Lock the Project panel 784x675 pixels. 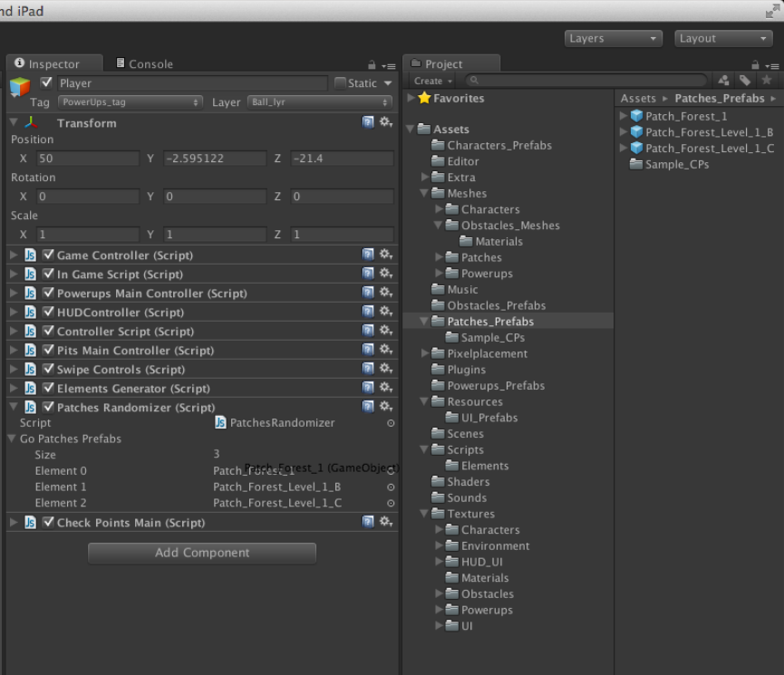(x=755, y=65)
